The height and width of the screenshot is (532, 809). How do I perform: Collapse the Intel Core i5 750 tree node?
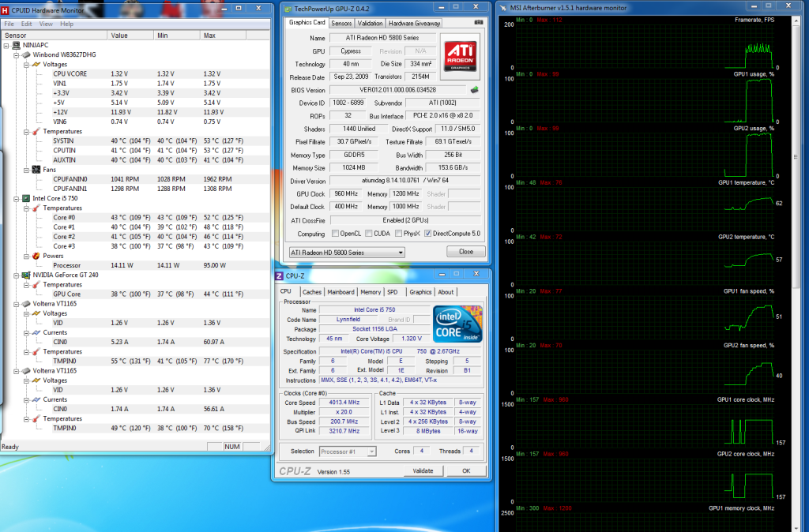pyautogui.click(x=16, y=198)
